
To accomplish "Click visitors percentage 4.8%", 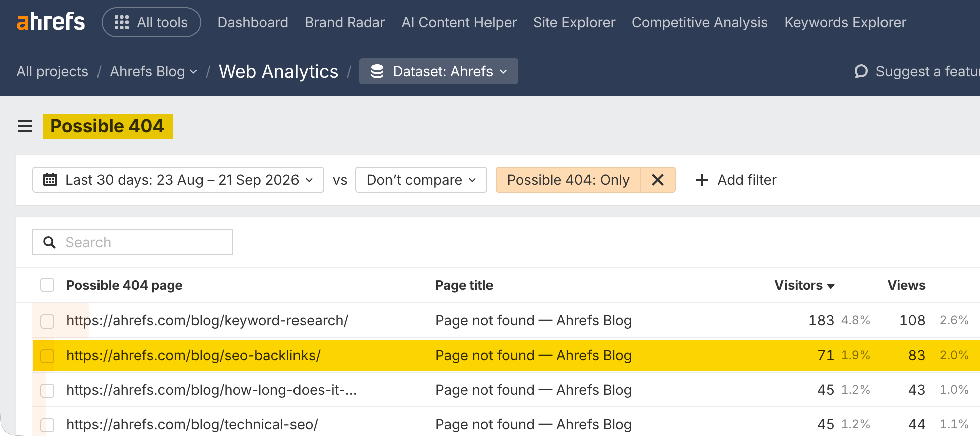I will 856,320.
